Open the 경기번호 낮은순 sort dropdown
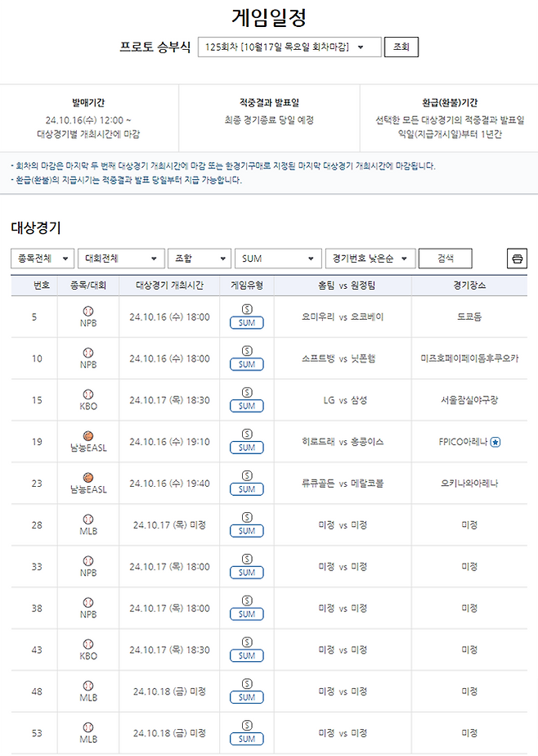Screen dimensions: 538x756 point(370,259)
